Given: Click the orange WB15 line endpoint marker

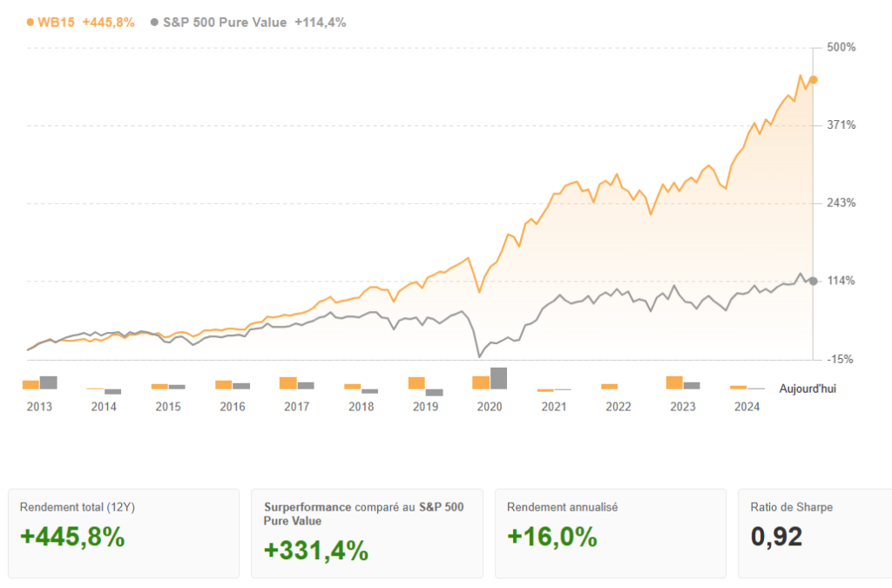Looking at the screenshot, I should [813, 79].
